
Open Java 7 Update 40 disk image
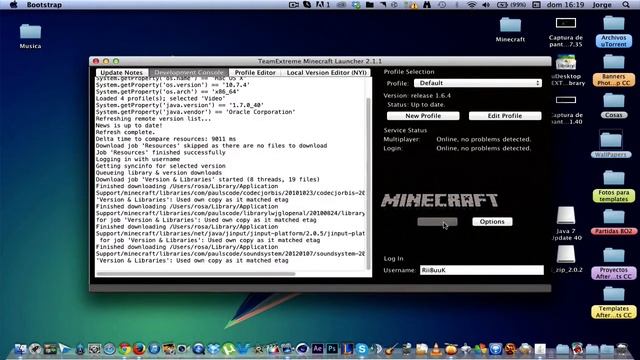coord(566,224)
